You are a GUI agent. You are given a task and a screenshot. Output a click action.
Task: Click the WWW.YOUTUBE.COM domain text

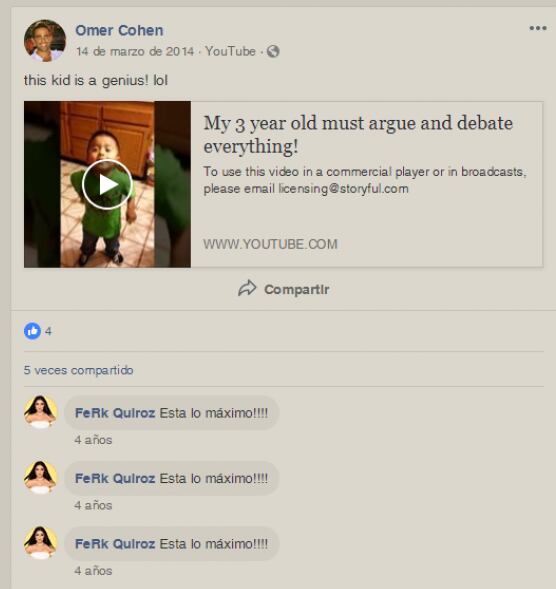point(270,244)
